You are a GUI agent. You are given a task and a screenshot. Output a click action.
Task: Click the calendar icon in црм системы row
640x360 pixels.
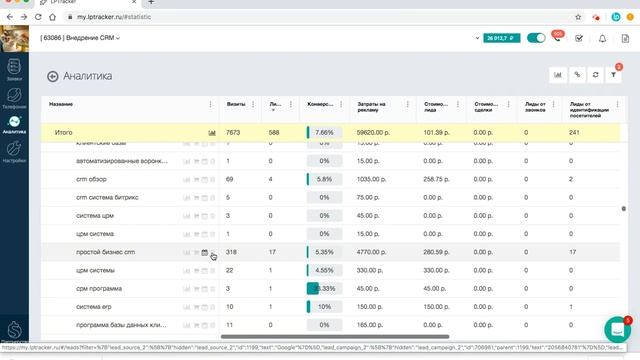204,271
